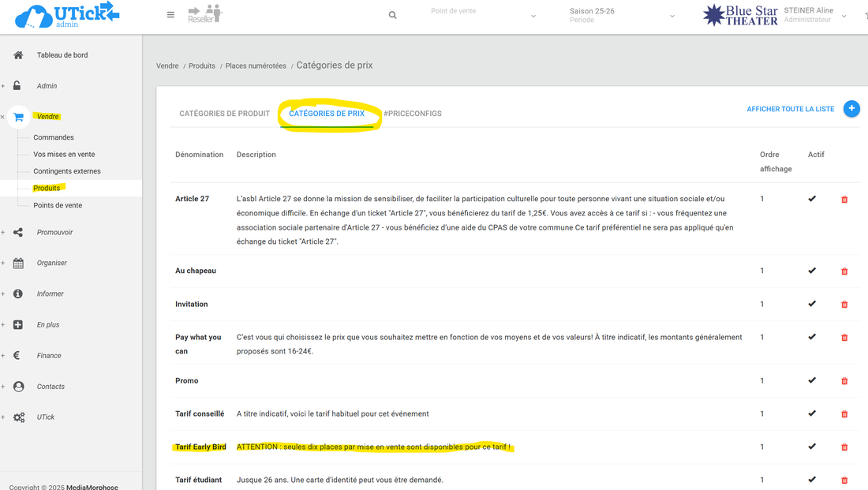Toggle active checkmark for Invitation

coord(812,304)
